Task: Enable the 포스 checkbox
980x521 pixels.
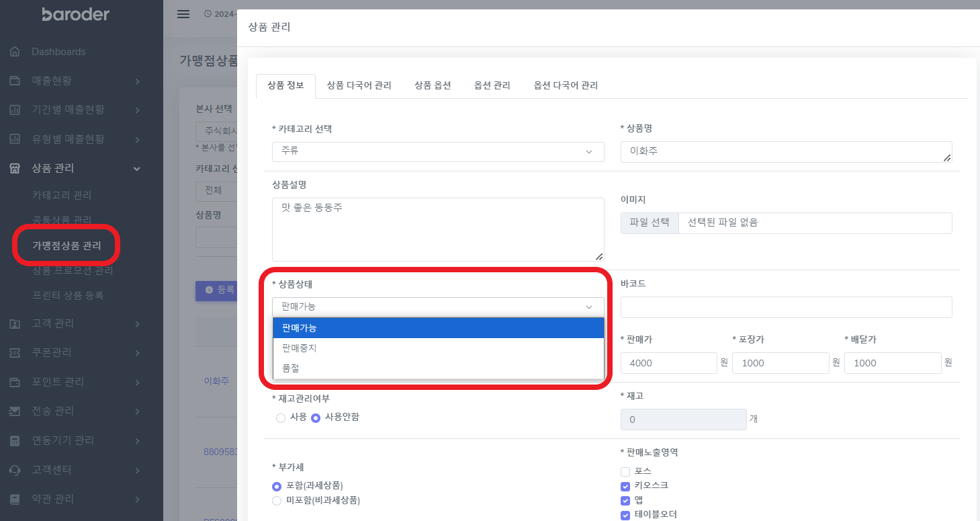Action: (x=625, y=471)
